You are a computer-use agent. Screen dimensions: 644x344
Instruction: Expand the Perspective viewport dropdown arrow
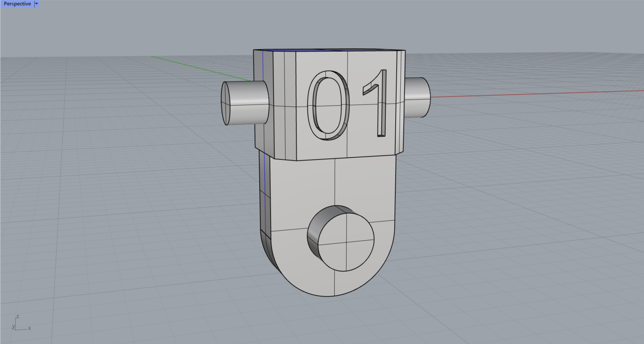tap(36, 4)
